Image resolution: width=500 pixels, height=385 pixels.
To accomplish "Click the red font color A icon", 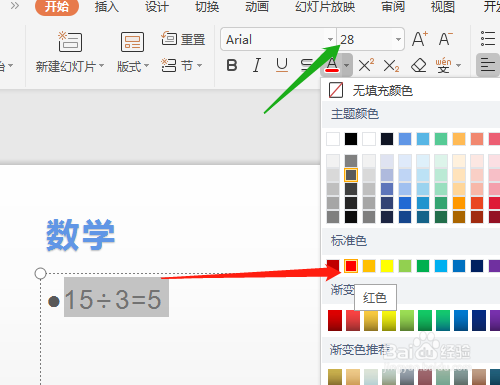I will click(332, 65).
